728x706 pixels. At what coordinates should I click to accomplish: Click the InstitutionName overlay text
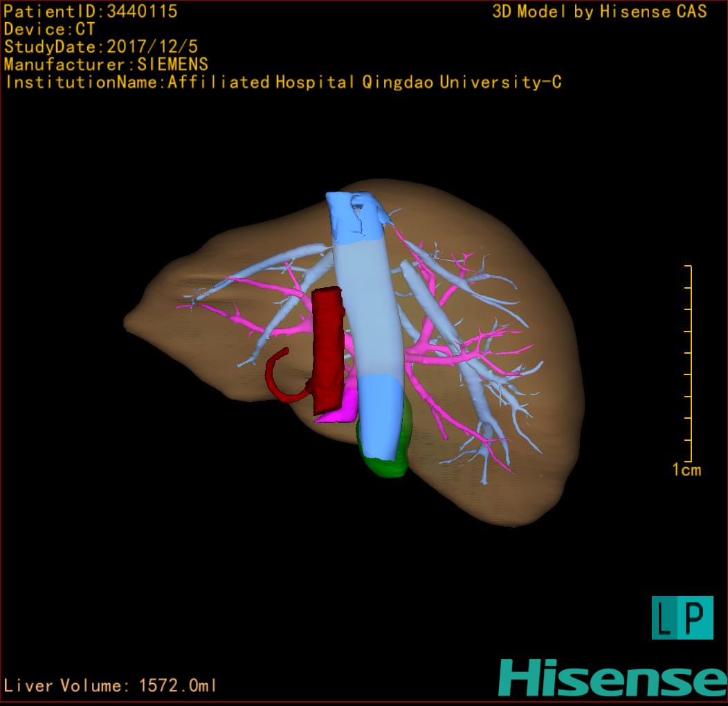coord(282,82)
